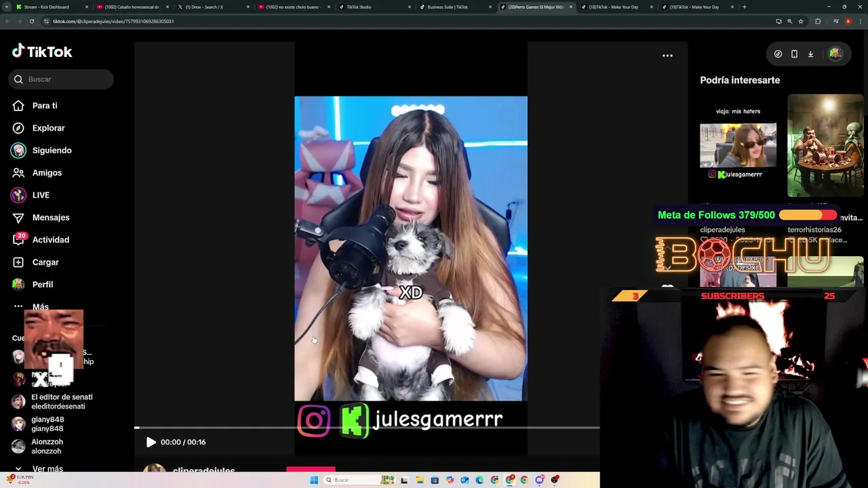Open browser extensions puzzle icon

point(818,21)
